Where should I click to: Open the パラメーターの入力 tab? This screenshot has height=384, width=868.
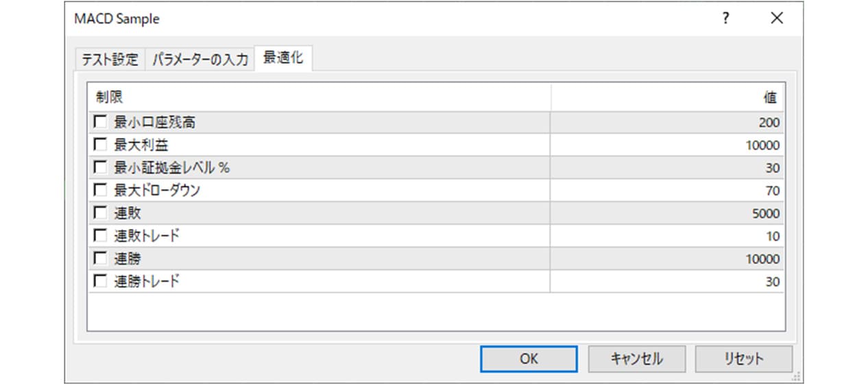click(200, 60)
